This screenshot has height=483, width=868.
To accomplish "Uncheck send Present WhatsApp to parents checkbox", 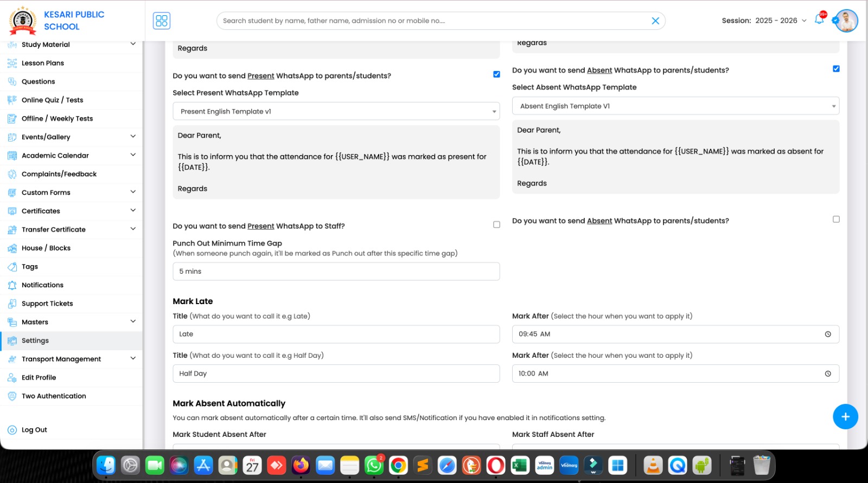I will pos(496,74).
